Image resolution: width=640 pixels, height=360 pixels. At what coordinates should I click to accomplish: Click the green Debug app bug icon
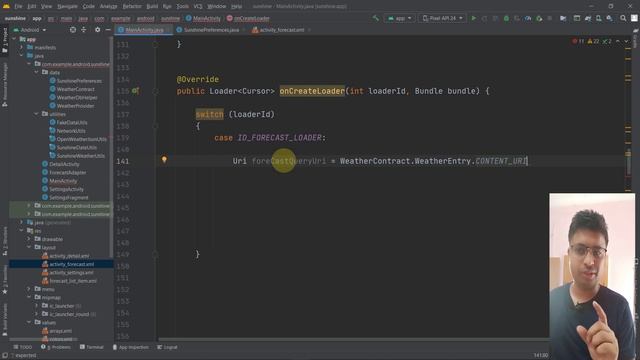[x=506, y=18]
